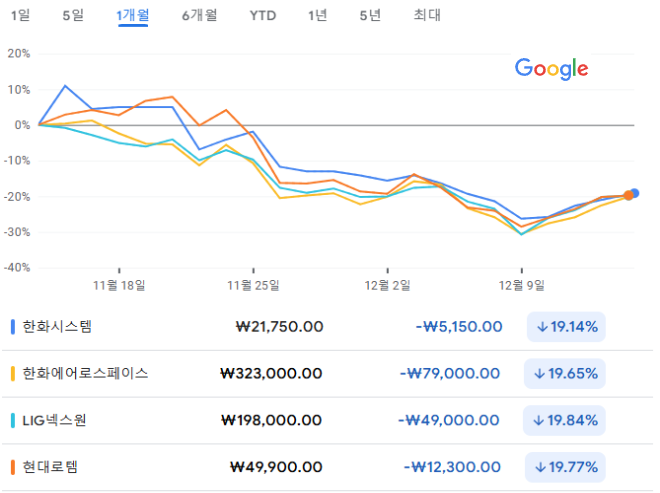
Task: Choose the 1개월 range tab
Action: point(133,16)
